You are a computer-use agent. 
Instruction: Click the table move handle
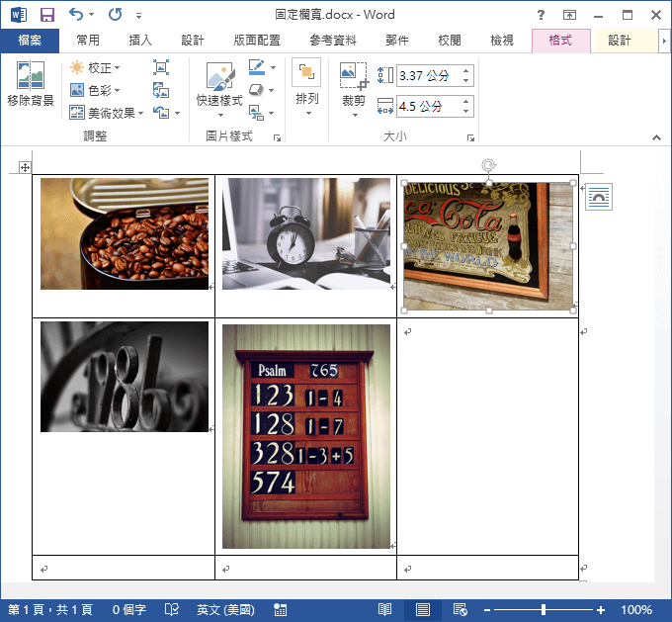pos(25,167)
